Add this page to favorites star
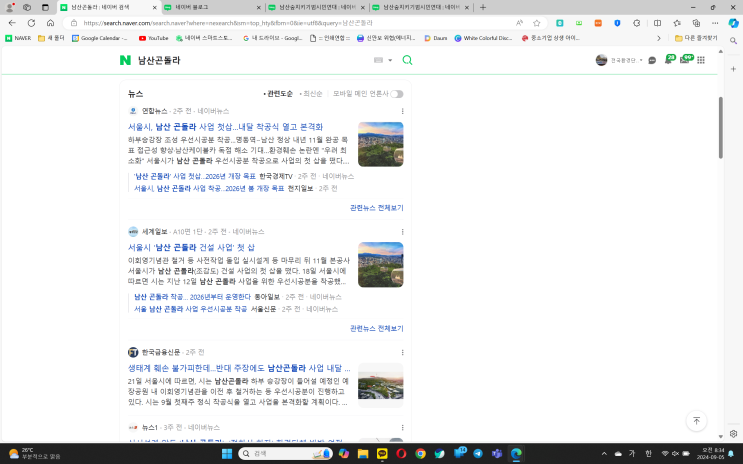 point(536,23)
